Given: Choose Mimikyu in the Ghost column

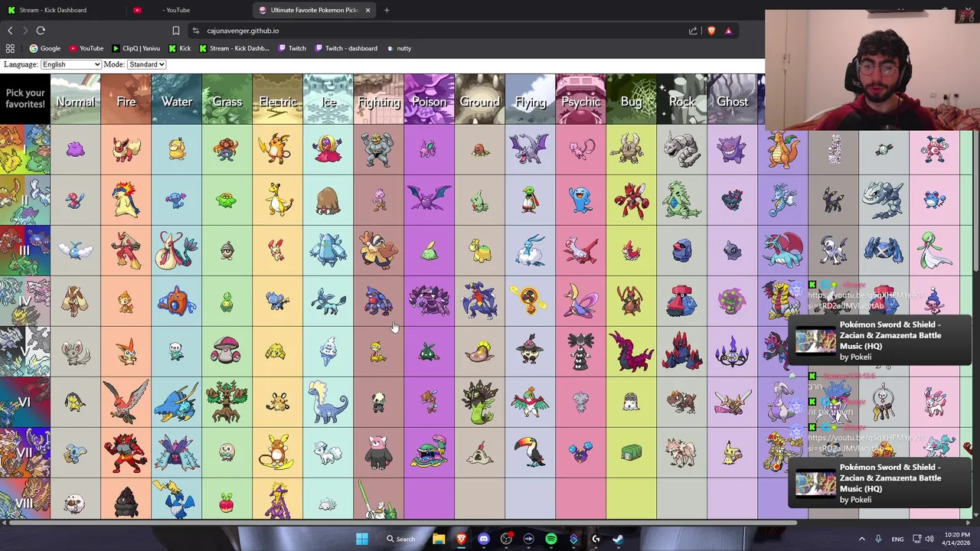Looking at the screenshot, I should click(733, 453).
